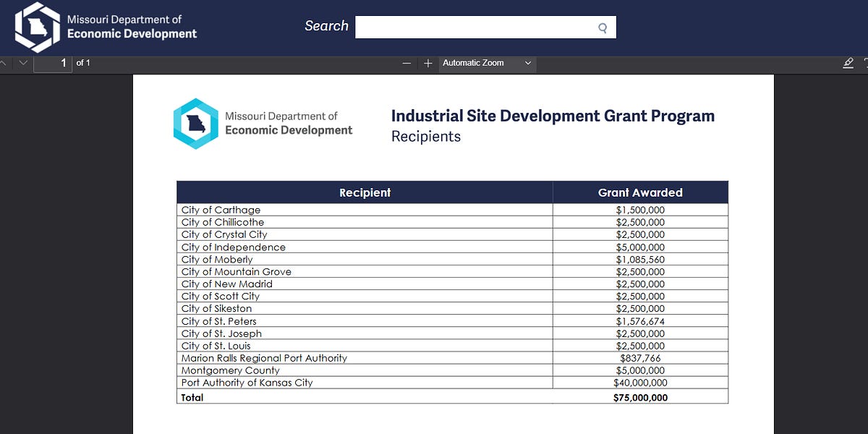This screenshot has width=868, height=434.
Task: Select the City of Moberly row
Action: click(x=452, y=259)
